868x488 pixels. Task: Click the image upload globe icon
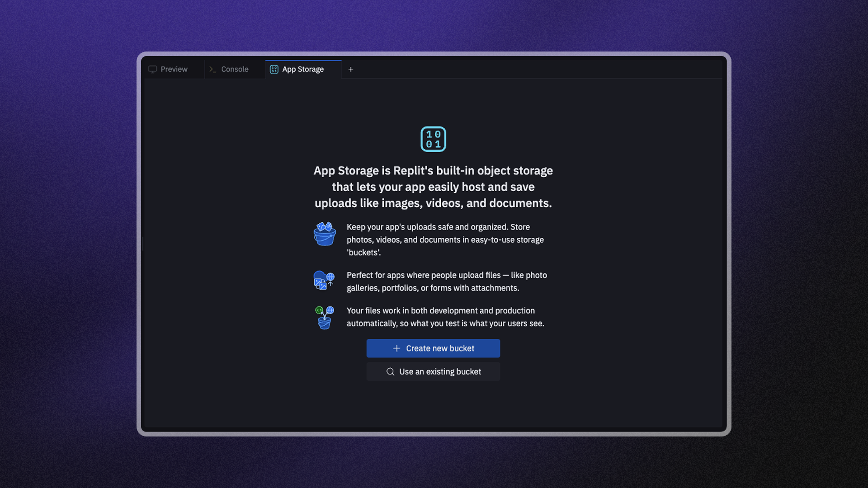pos(324,280)
